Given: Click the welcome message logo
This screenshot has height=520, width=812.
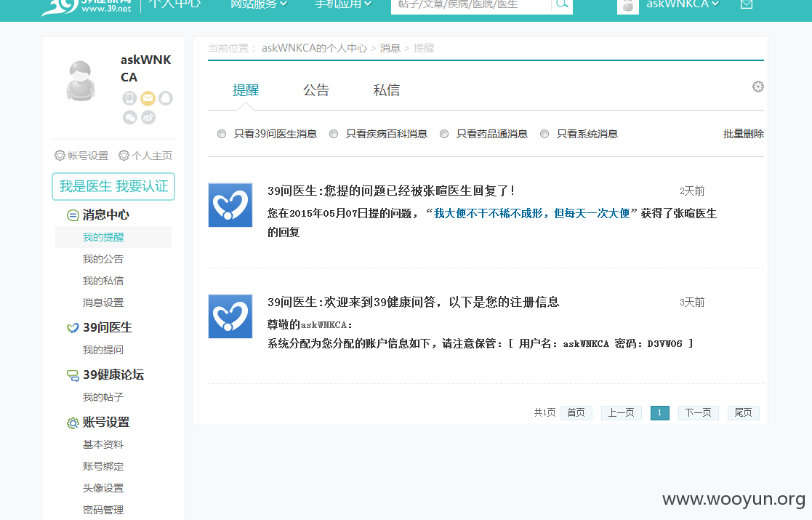Looking at the screenshot, I should point(230,316).
